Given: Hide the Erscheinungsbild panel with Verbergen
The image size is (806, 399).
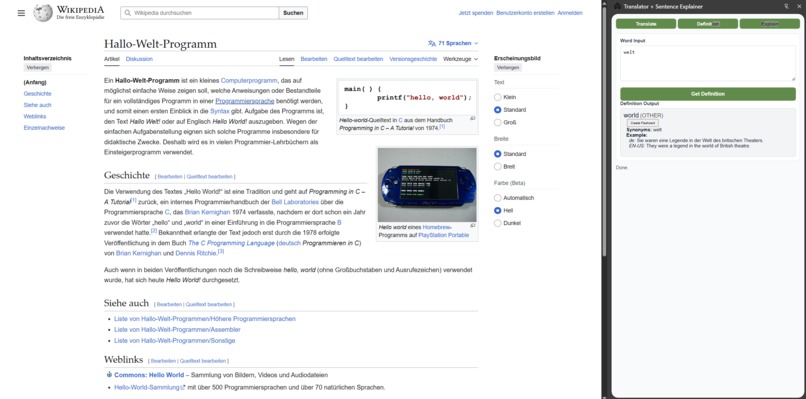Looking at the screenshot, I should (x=508, y=67).
